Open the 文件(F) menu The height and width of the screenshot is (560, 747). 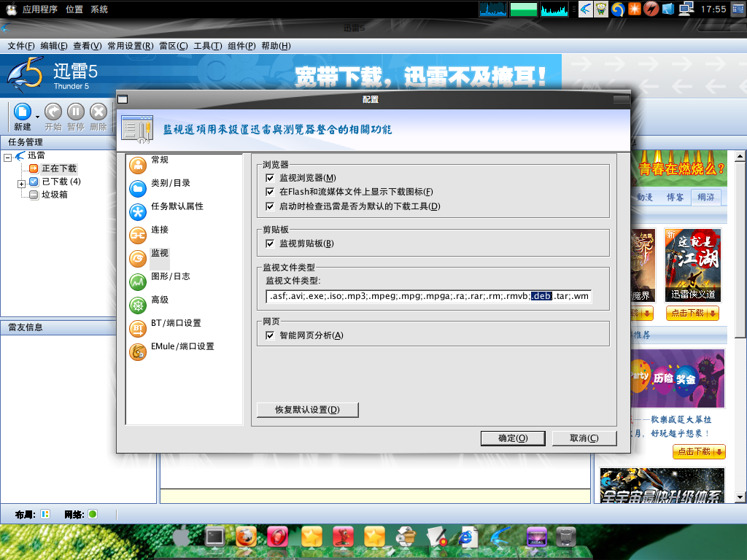21,46
